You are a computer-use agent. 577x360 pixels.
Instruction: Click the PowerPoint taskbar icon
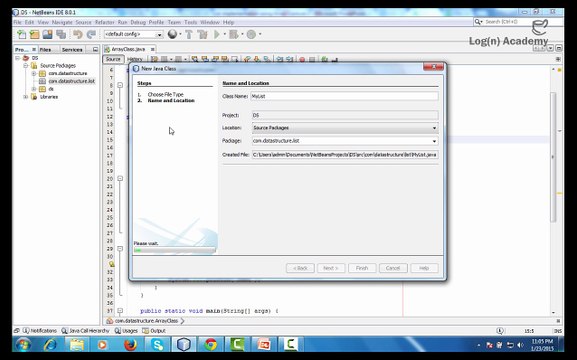pyautogui.click(x=264, y=345)
